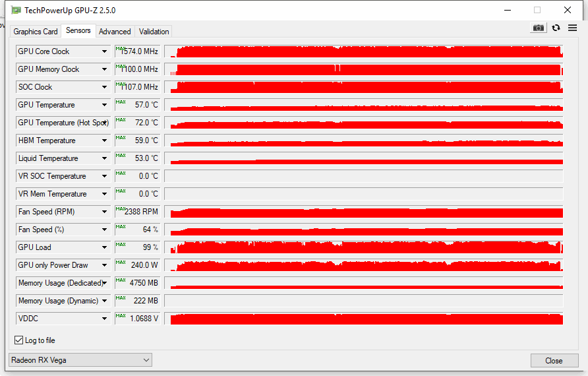Open the SOC Clock sensor dropdown
Screen dimensions: 588x376
pos(104,87)
